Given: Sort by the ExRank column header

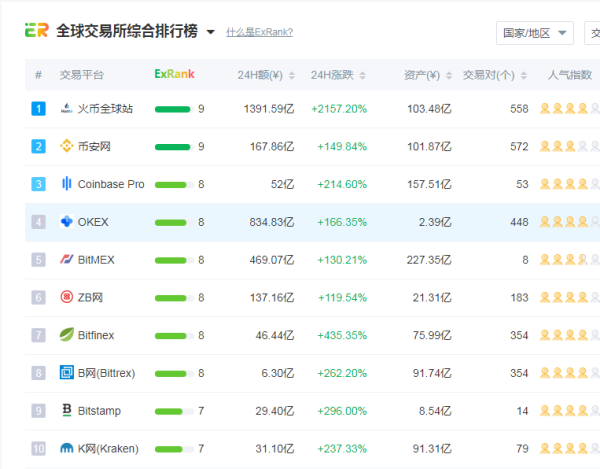Looking at the screenshot, I should coord(175,74).
